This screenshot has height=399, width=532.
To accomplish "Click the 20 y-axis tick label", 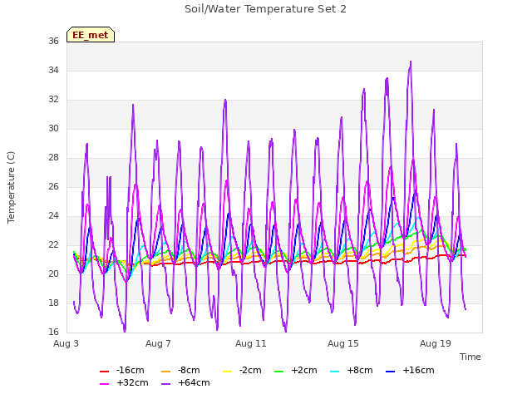I will tap(53, 273).
